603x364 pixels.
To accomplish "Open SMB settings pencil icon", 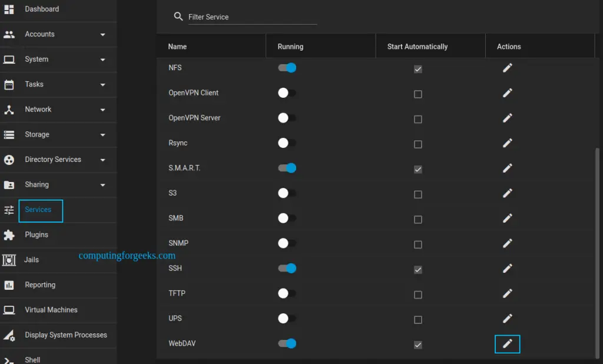I will (x=507, y=218).
